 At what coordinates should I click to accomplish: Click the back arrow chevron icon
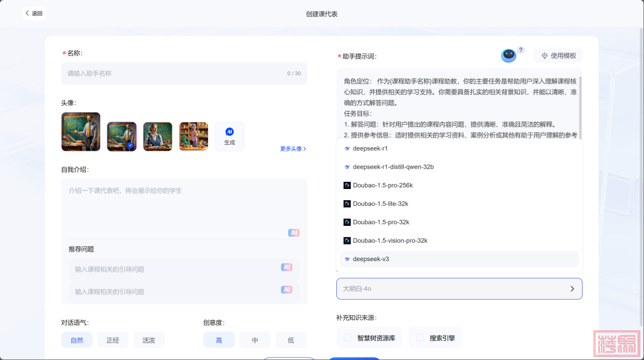(x=27, y=13)
